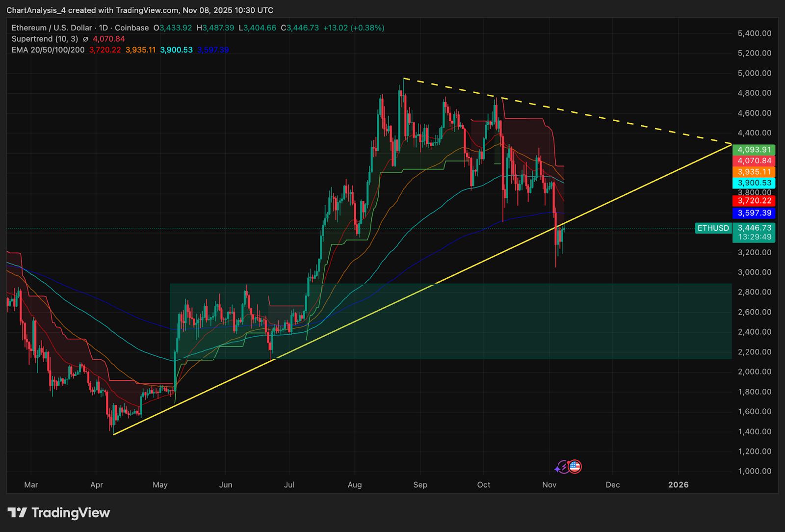This screenshot has width=785, height=532.
Task: Click the Supertrend value 4,070.84 in legend
Action: [x=109, y=39]
